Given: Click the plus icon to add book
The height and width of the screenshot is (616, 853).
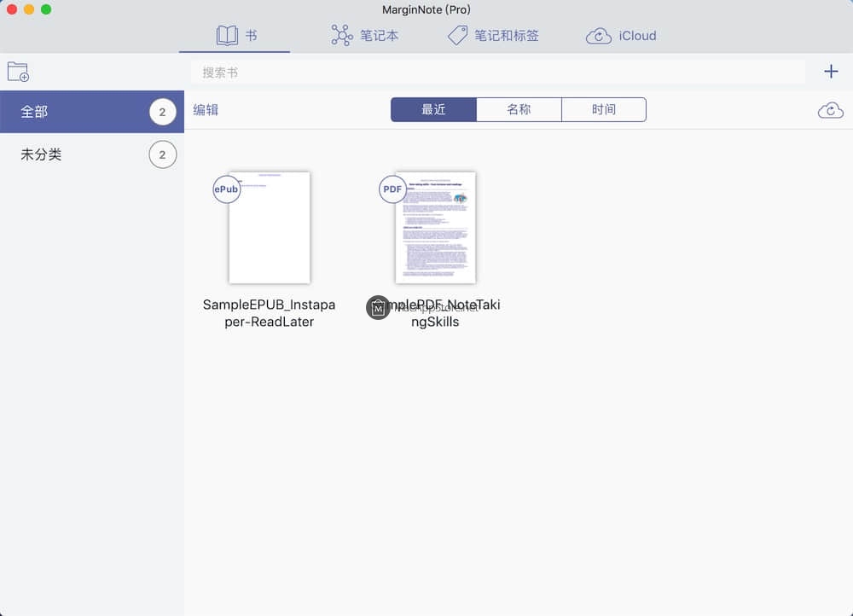Looking at the screenshot, I should pyautogui.click(x=831, y=72).
